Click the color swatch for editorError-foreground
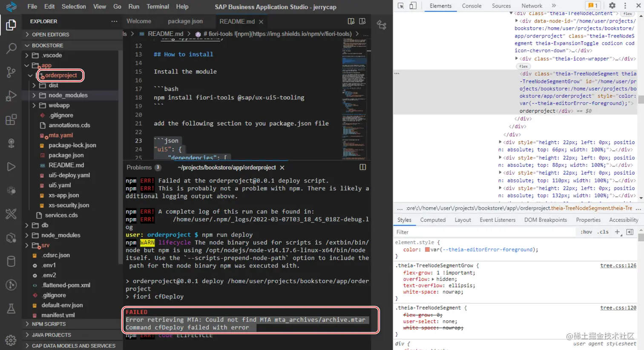The width and height of the screenshot is (644, 350). (427, 250)
